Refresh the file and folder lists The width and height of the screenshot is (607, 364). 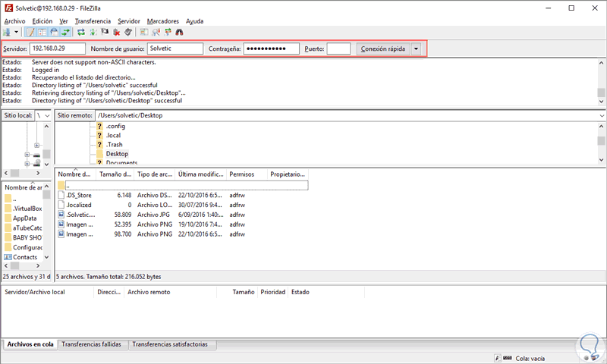[81, 32]
